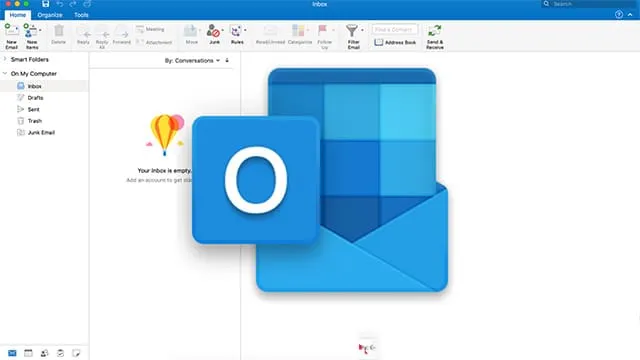Expand the Smart Folders group
Viewport: 640px width, 360px height.
5,59
